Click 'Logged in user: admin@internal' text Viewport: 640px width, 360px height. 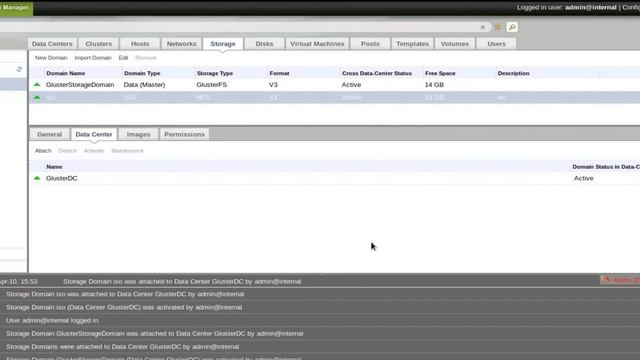pos(567,7)
